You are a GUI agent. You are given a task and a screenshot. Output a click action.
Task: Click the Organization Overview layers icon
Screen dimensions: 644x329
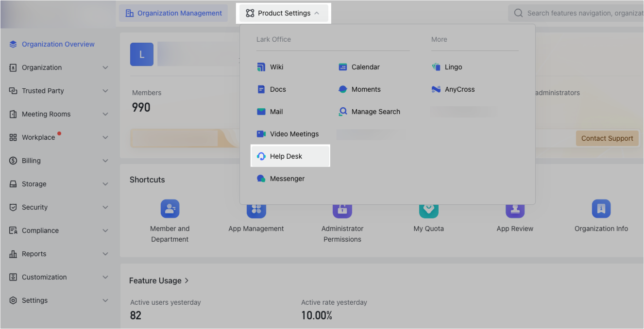[13, 44]
